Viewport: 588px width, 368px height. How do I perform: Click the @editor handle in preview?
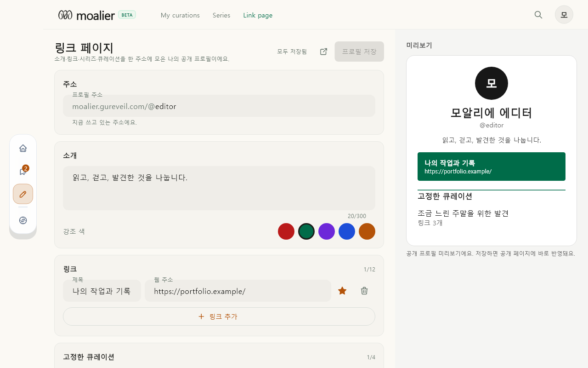[x=492, y=125]
